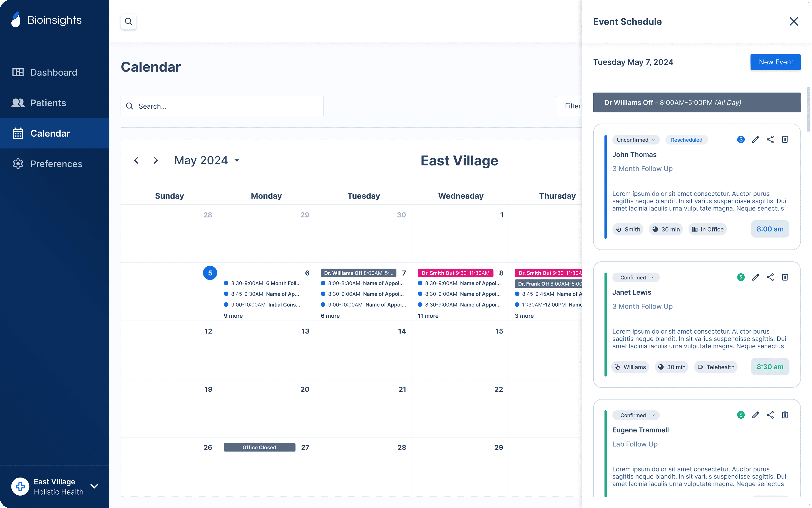The image size is (812, 508).
Task: Open Dr. Frank Off event on Thursday
Action: (548, 284)
